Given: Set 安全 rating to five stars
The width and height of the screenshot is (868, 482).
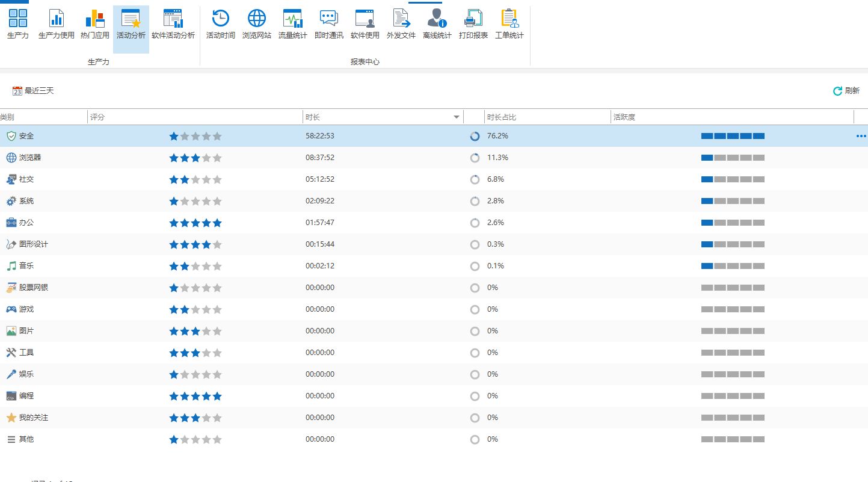Looking at the screenshot, I should (217, 136).
